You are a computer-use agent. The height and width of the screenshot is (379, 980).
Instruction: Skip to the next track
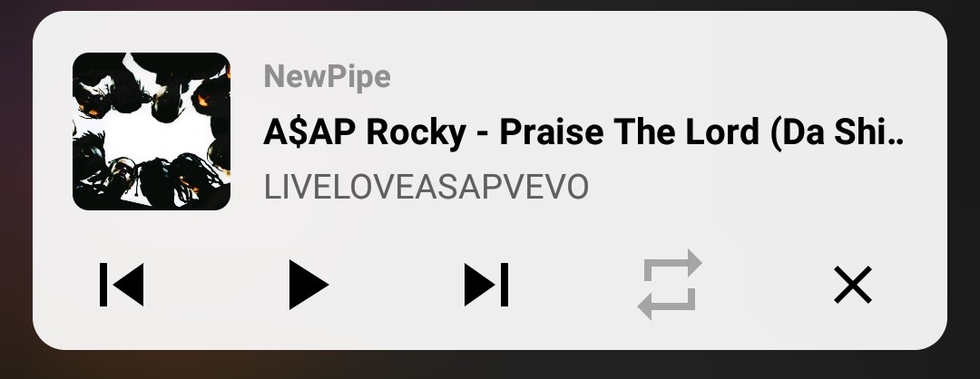point(486,285)
